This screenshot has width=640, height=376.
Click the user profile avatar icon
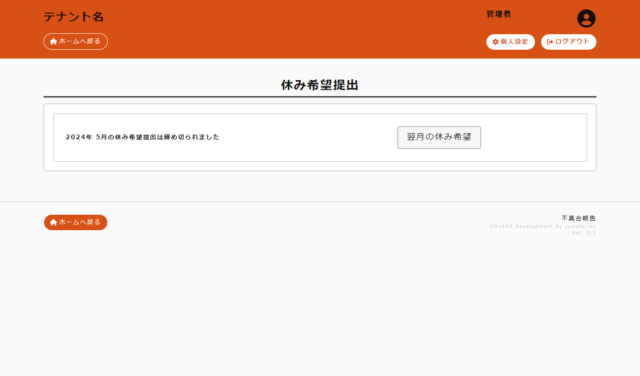586,18
